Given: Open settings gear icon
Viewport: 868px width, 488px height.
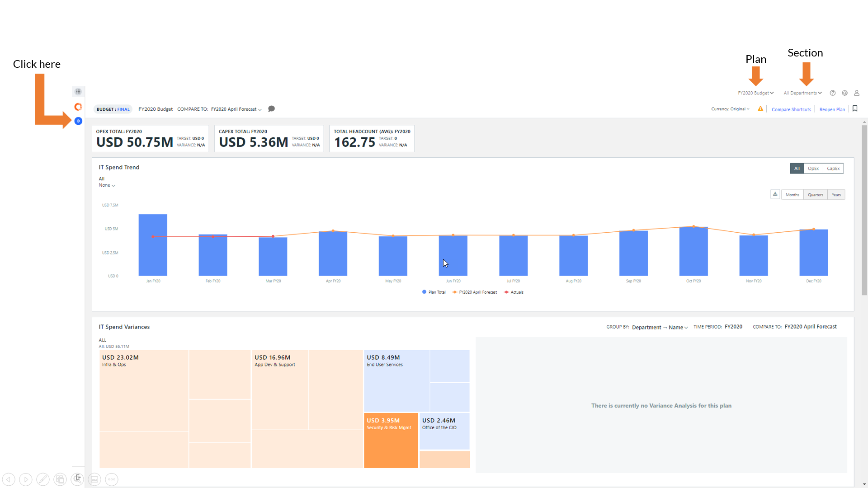Looking at the screenshot, I should click(844, 93).
